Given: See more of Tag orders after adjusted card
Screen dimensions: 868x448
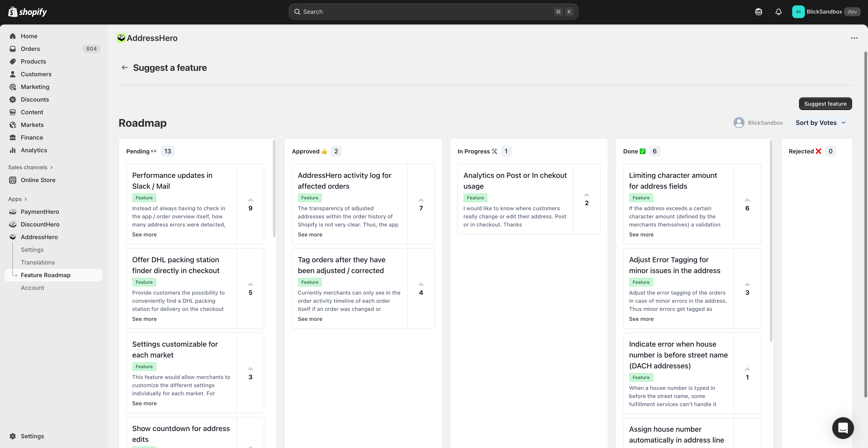Looking at the screenshot, I should pos(310,319).
